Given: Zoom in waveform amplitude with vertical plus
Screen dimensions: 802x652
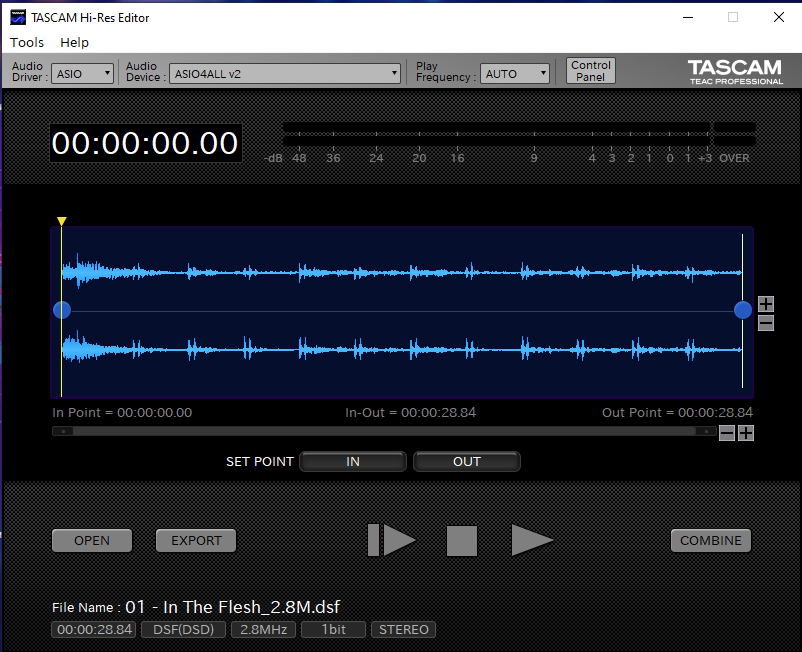Looking at the screenshot, I should tap(766, 304).
